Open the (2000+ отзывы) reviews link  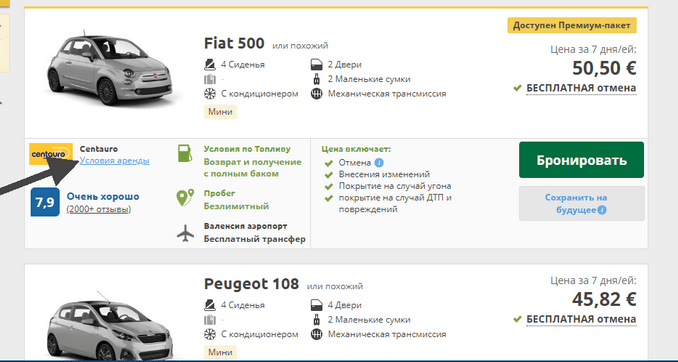(x=99, y=209)
